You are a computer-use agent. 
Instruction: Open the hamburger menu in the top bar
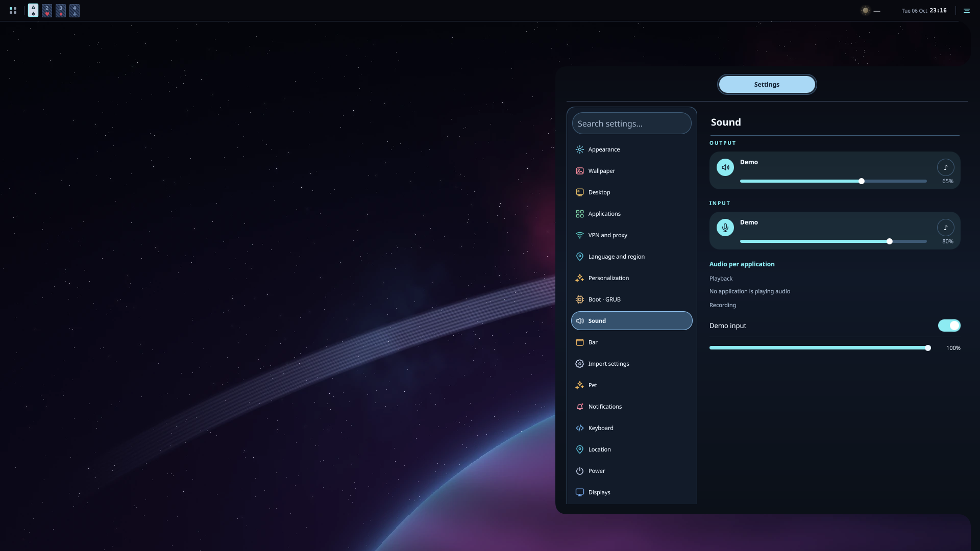(x=966, y=11)
